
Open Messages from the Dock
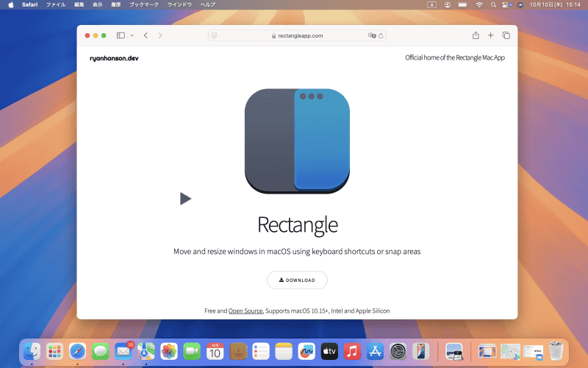[x=101, y=352]
